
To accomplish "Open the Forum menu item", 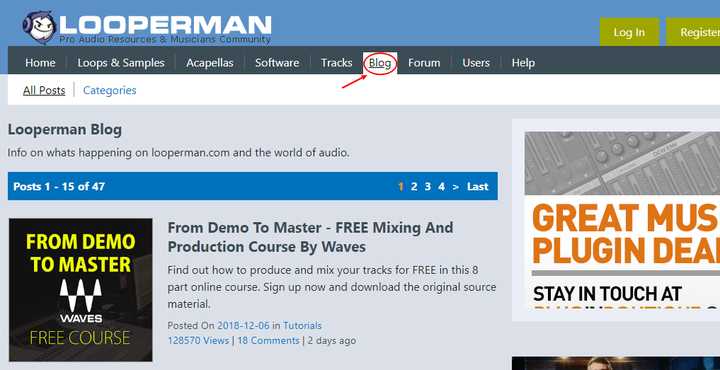I will [x=424, y=62].
